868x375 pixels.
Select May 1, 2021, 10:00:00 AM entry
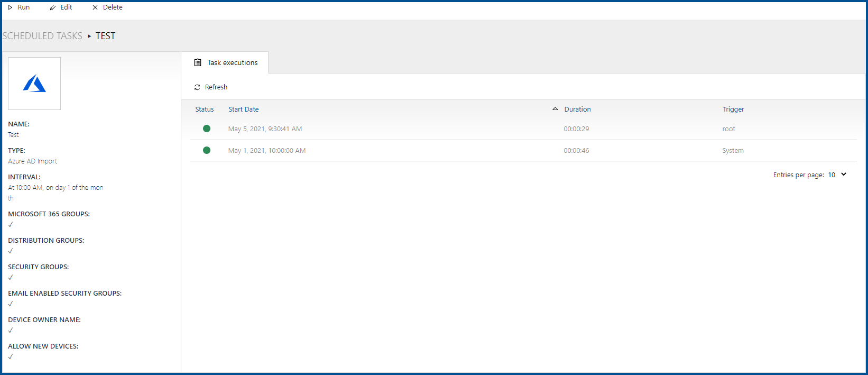point(267,151)
